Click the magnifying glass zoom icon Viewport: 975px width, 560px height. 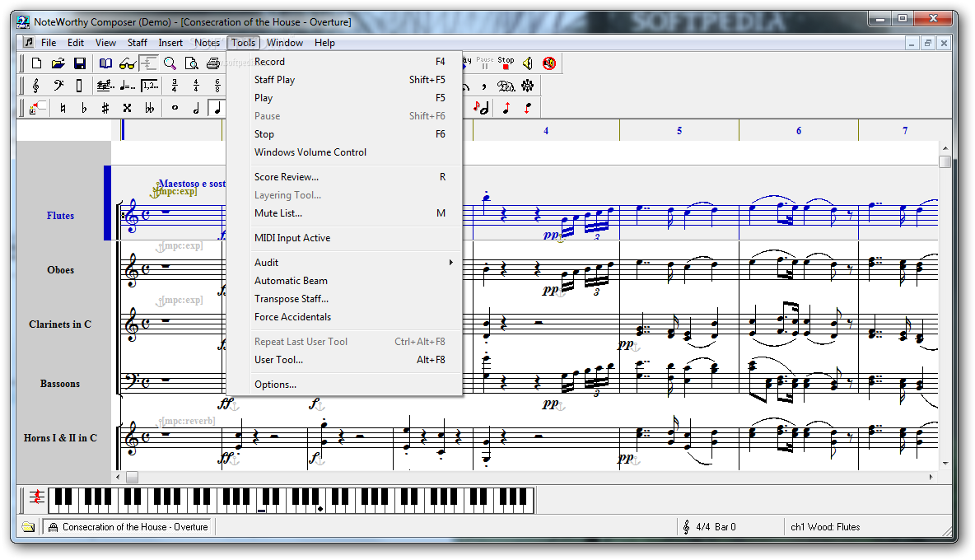tap(170, 63)
